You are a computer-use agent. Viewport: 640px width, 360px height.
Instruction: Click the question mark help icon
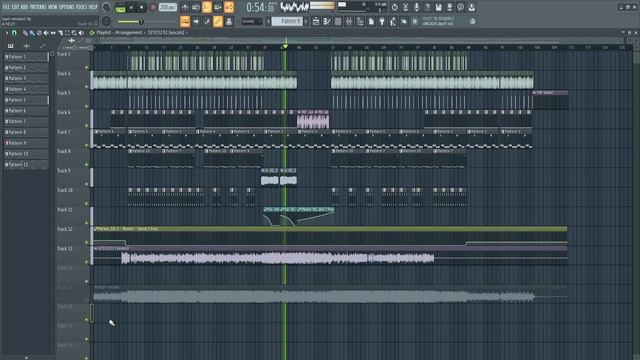tap(427, 7)
